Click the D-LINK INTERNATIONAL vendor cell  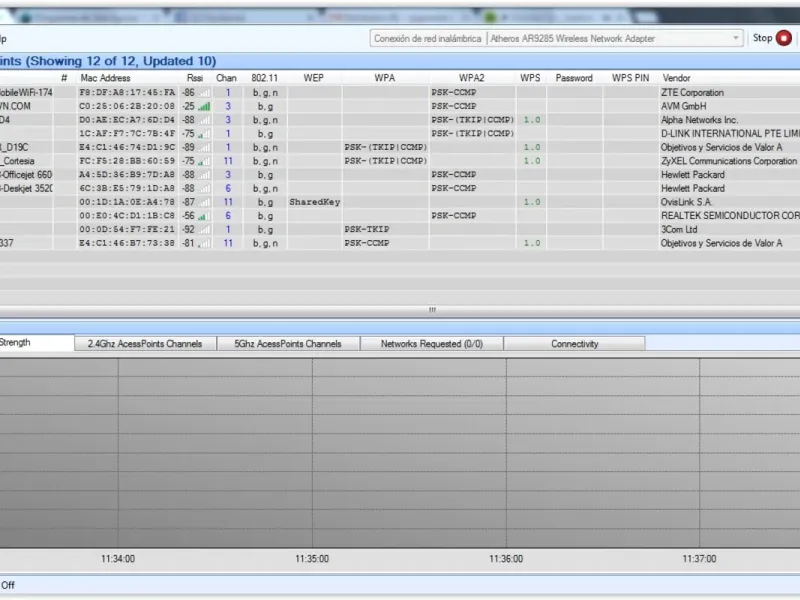(x=730, y=134)
